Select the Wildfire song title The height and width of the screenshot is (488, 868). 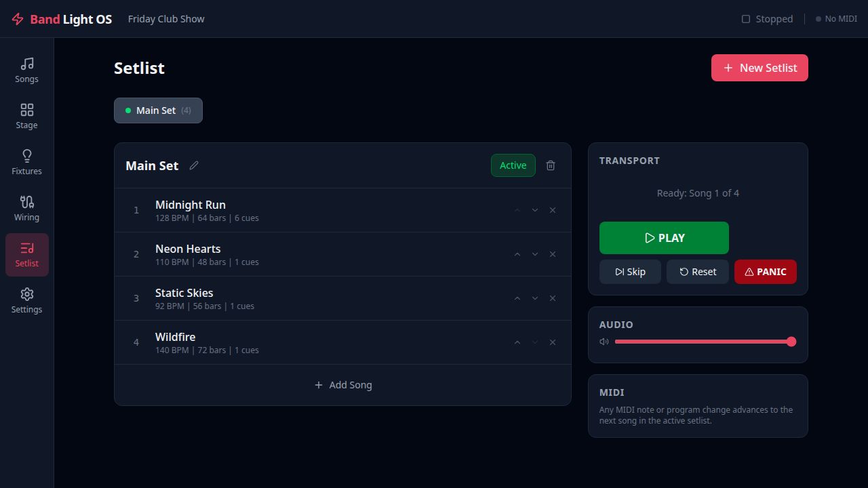(176, 337)
